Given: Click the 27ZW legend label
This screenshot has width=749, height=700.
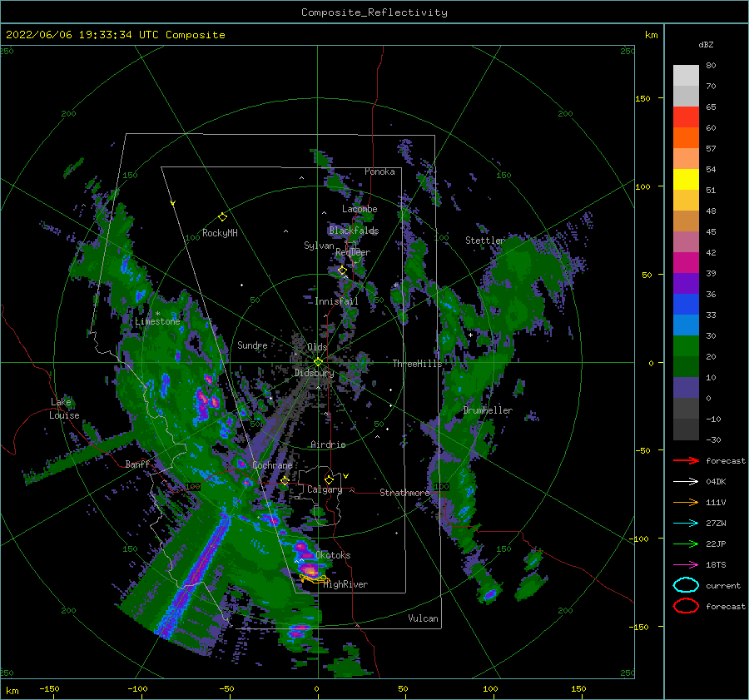Looking at the screenshot, I should coord(716,524).
